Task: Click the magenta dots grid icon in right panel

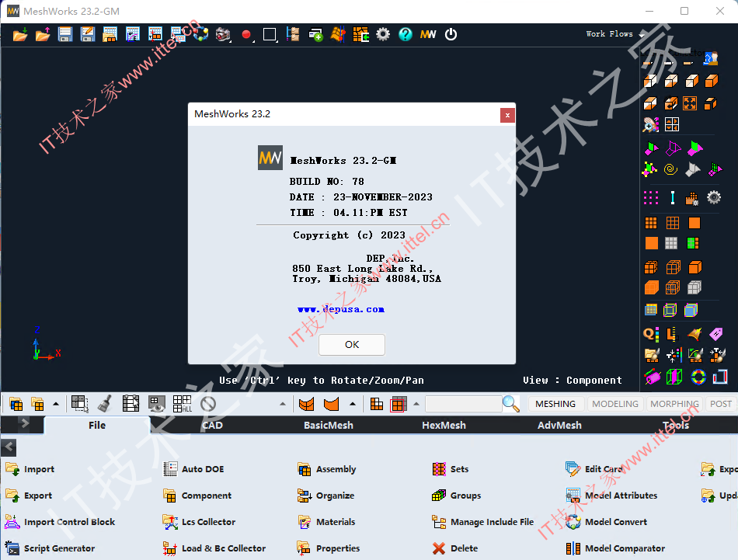Action: [651, 197]
